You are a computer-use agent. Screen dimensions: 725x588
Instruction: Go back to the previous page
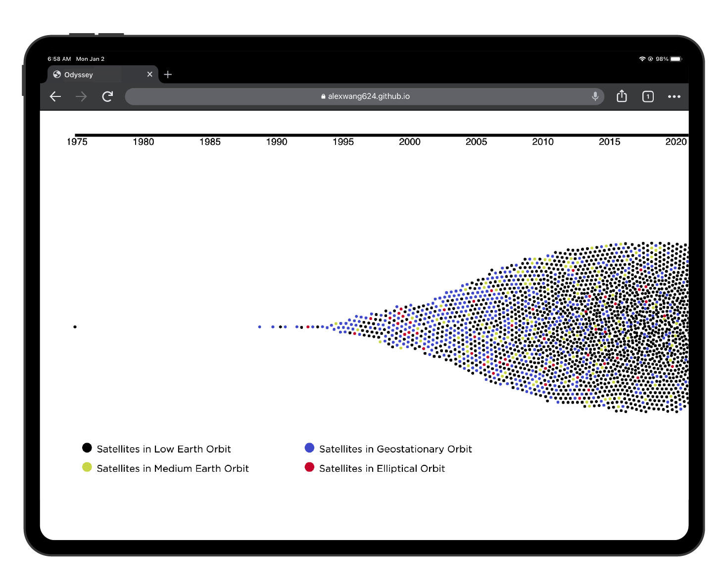(55, 96)
